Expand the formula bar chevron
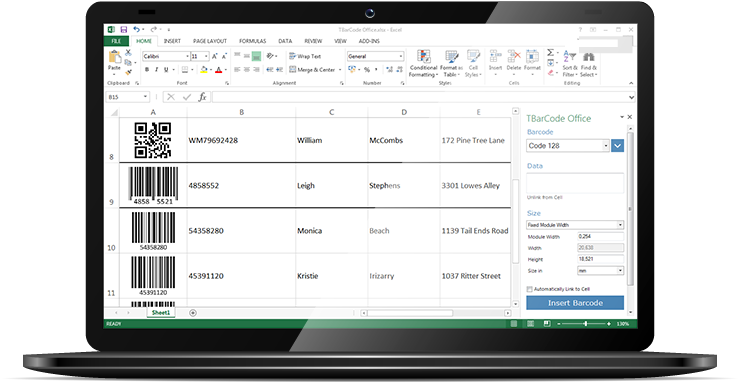Viewport: 739px width, 382px height. pyautogui.click(x=631, y=98)
